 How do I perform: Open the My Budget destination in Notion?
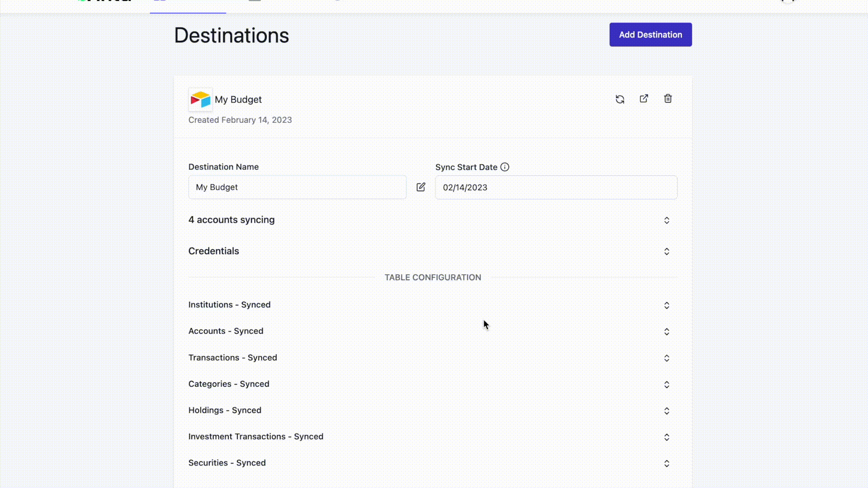pos(644,99)
